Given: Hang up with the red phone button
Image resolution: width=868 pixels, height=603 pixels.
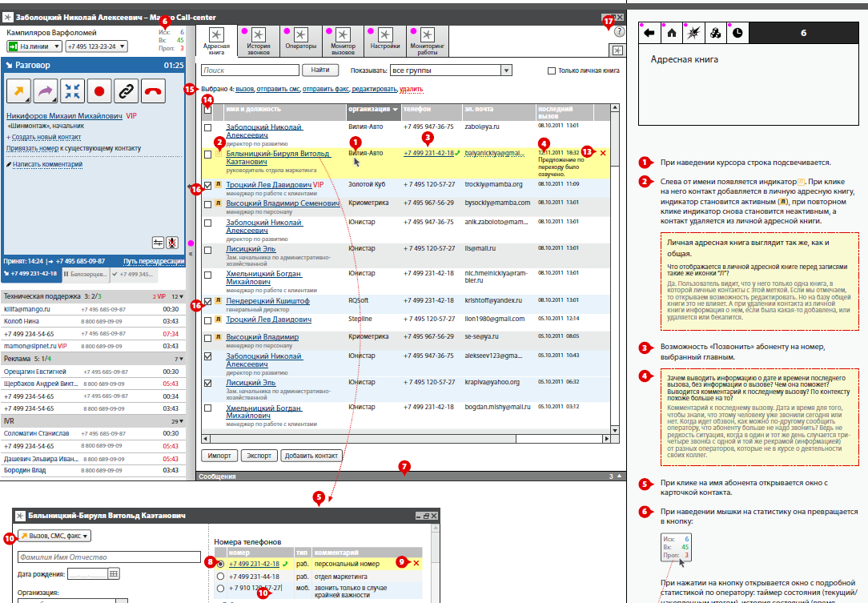Looking at the screenshot, I should point(153,91).
